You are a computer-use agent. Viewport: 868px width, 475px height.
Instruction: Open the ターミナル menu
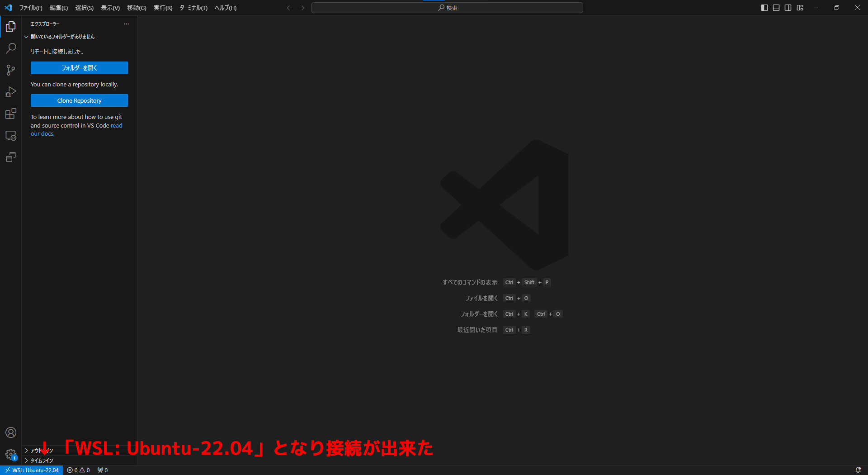coord(193,8)
